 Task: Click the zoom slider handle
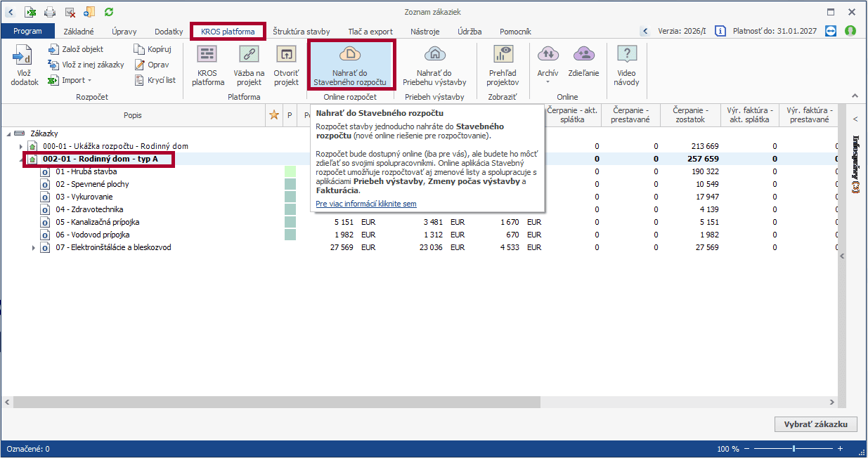(x=793, y=449)
